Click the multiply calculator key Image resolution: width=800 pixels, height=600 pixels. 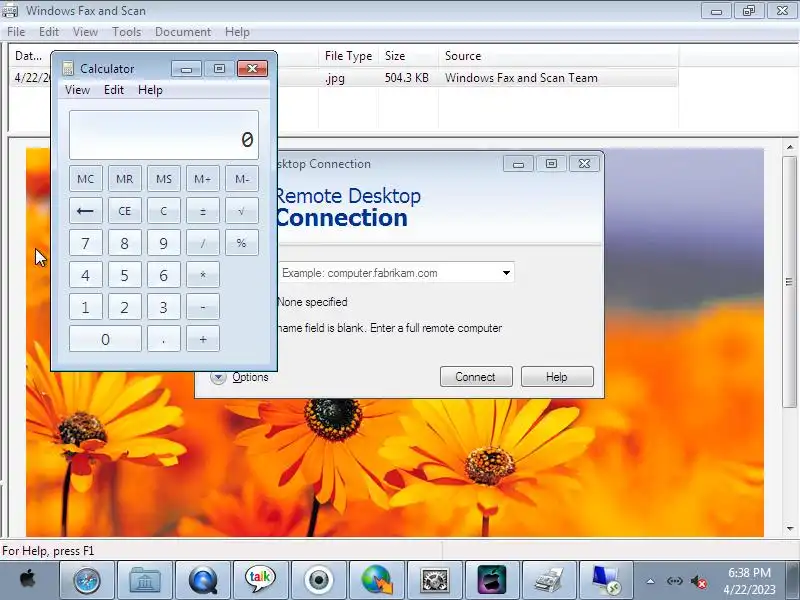click(203, 275)
